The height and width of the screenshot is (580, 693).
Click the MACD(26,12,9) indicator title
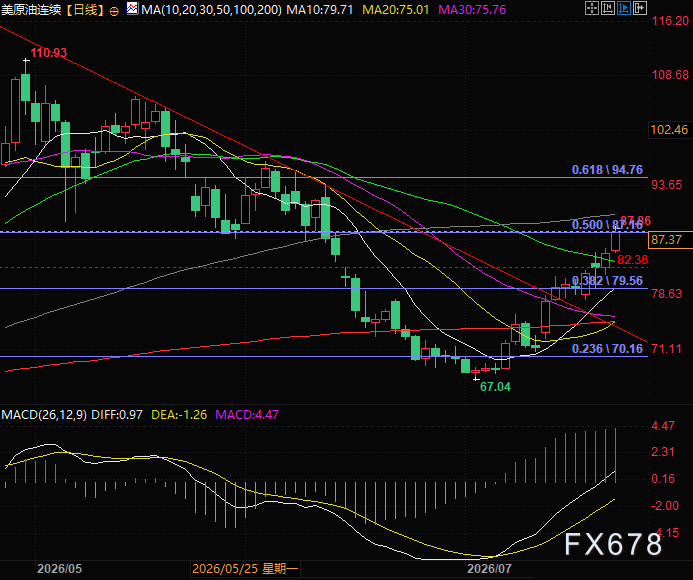coord(44,415)
